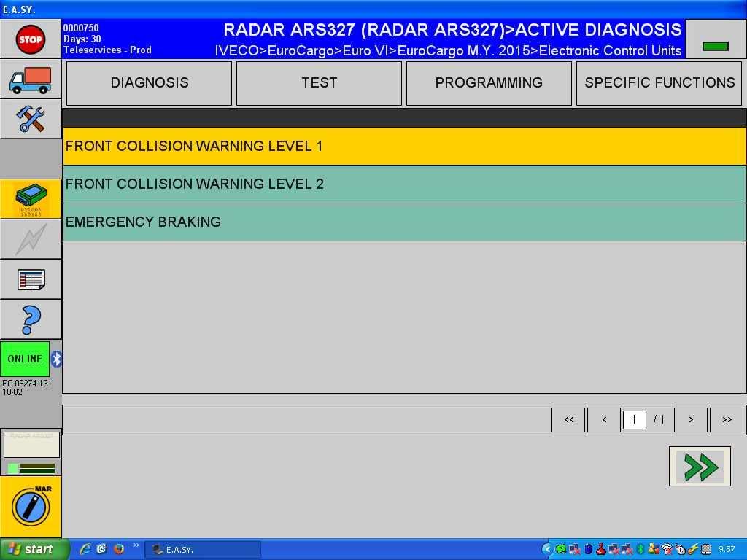Click the wireless network tray icon
The image size is (747, 560).
point(667,550)
